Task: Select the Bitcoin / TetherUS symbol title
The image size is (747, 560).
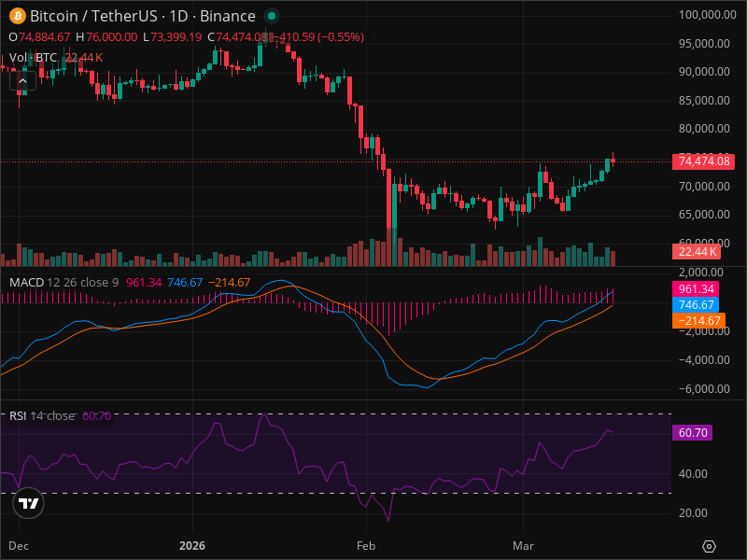Action: 143,16
